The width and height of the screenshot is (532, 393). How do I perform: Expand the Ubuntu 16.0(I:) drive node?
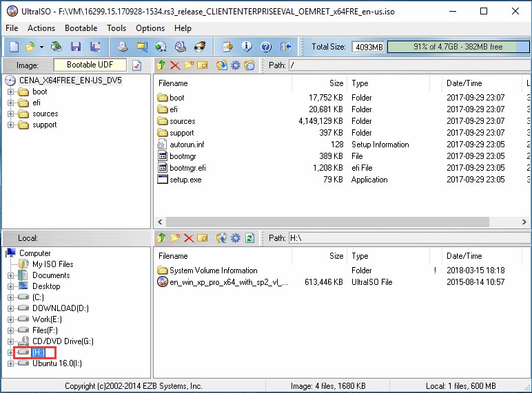pyautogui.click(x=10, y=363)
